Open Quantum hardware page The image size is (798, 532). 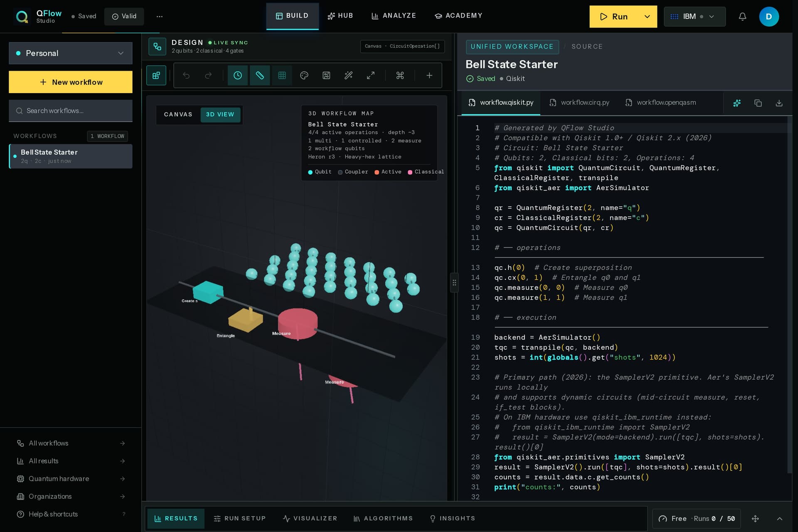71,479
